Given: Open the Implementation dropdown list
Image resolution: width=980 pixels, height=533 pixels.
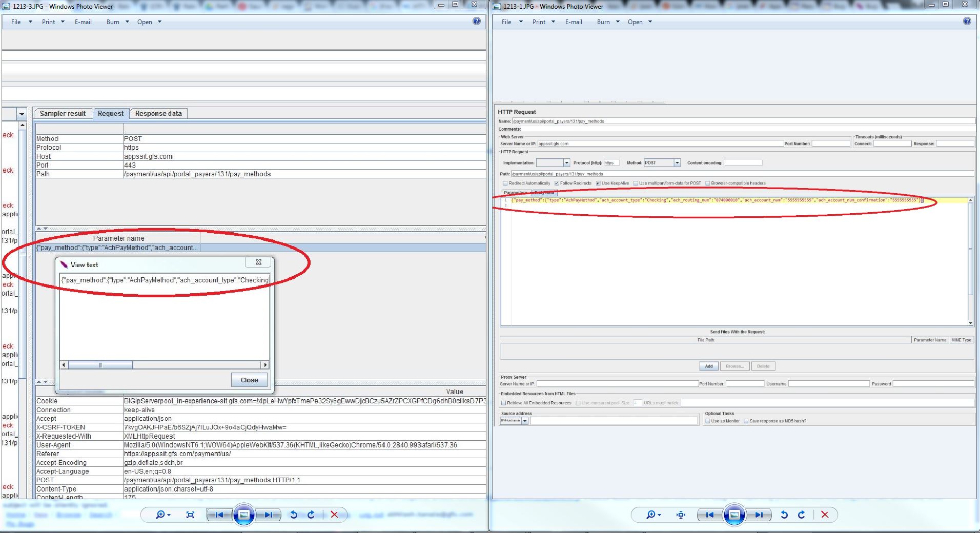Looking at the screenshot, I should coord(566,163).
